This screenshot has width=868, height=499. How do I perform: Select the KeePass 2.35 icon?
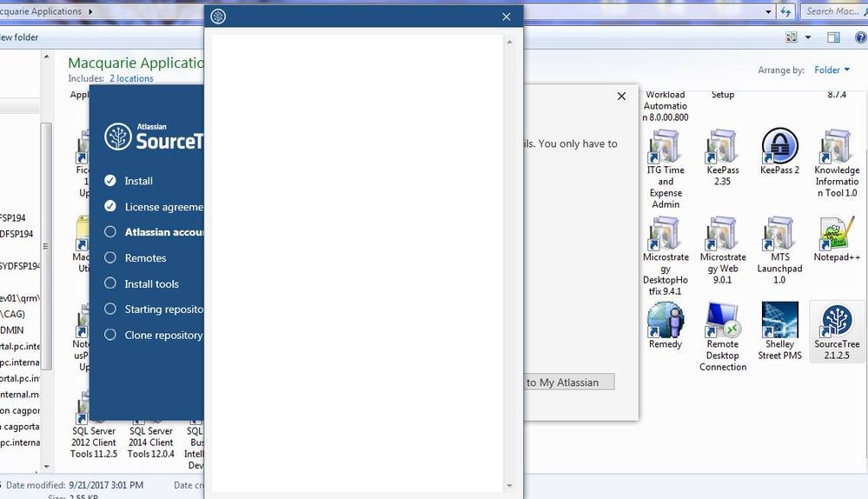[x=722, y=146]
